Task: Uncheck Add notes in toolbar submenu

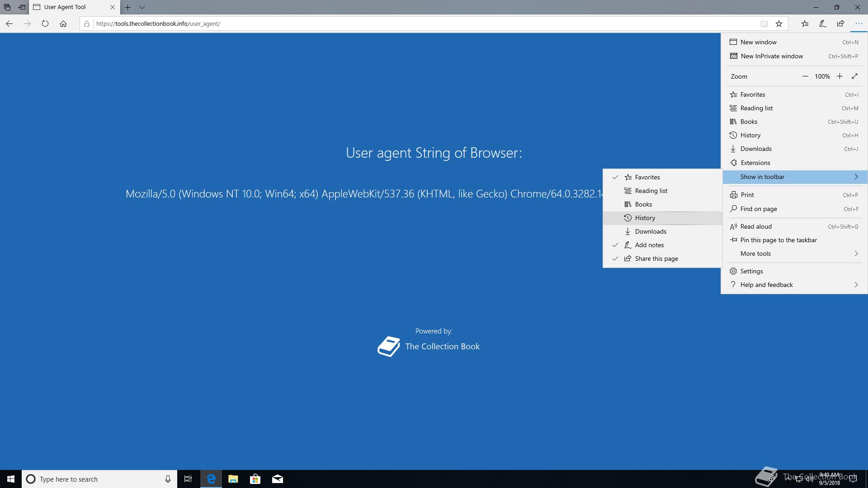Action: pyautogui.click(x=649, y=245)
